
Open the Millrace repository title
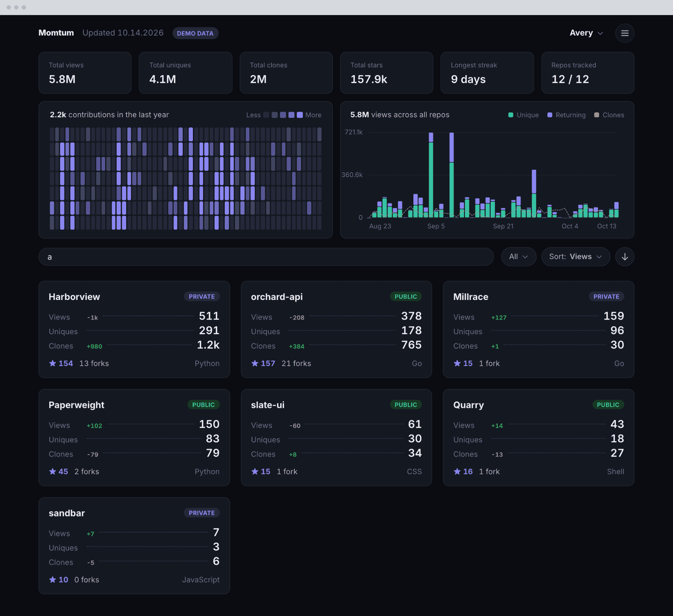tap(471, 297)
